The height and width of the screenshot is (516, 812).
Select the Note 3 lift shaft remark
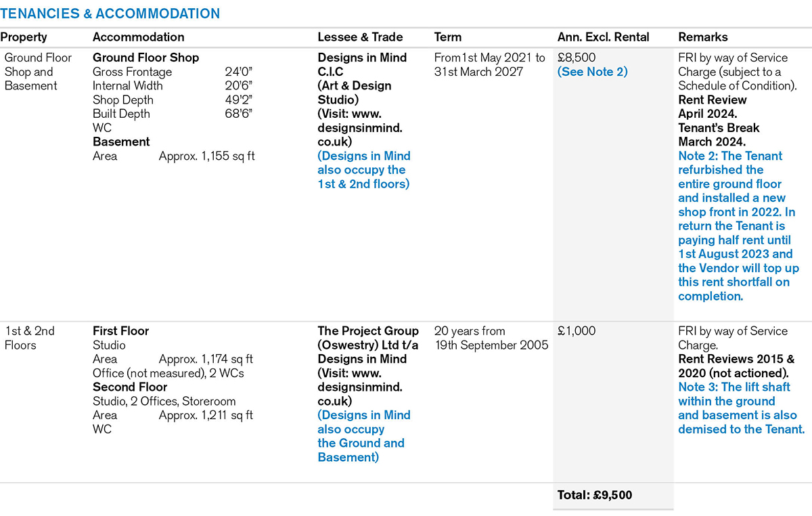point(741,408)
